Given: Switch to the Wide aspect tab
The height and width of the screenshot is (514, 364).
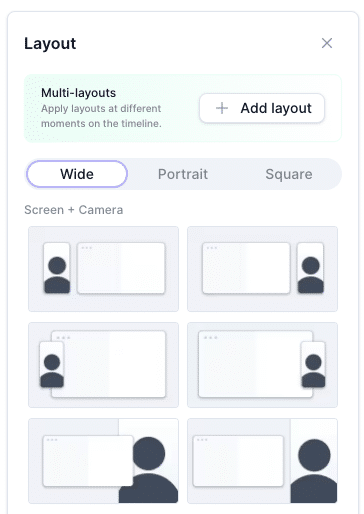Looking at the screenshot, I should click(x=77, y=174).
